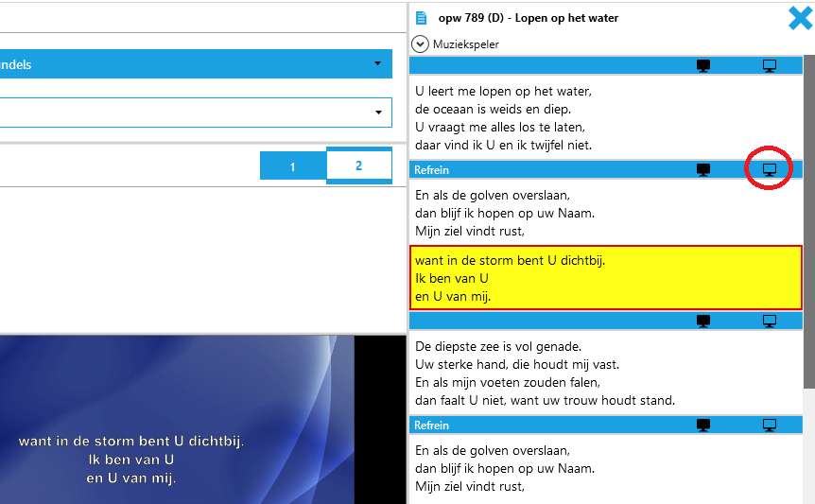This screenshot has width=815, height=504.
Task: Click the lower Refrein header label
Action: coord(431,425)
